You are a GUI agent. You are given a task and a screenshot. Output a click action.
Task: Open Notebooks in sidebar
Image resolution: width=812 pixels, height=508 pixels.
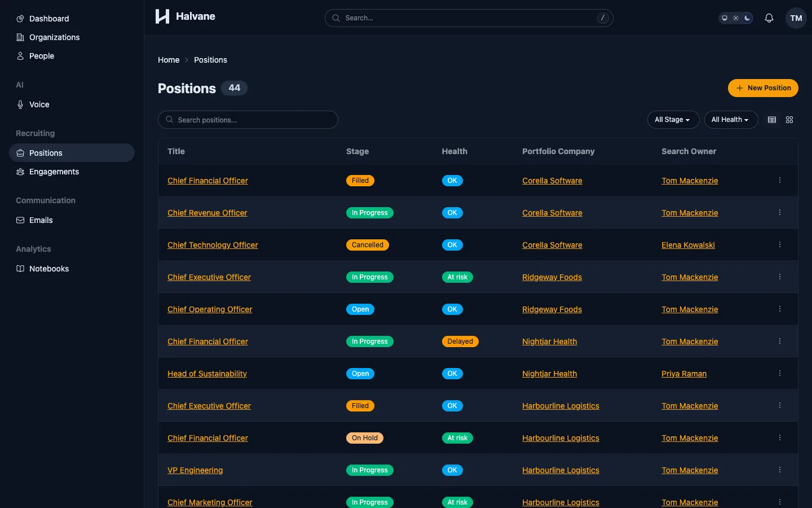72,269
